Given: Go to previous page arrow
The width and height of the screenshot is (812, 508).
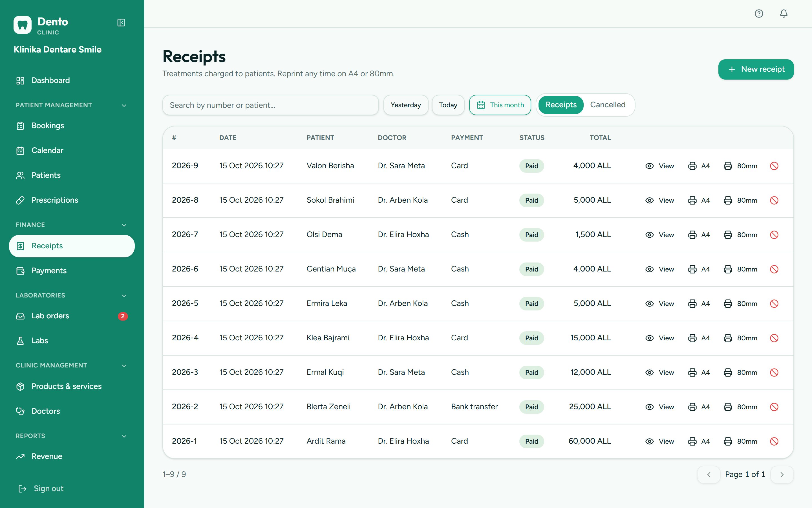Looking at the screenshot, I should (x=709, y=474).
